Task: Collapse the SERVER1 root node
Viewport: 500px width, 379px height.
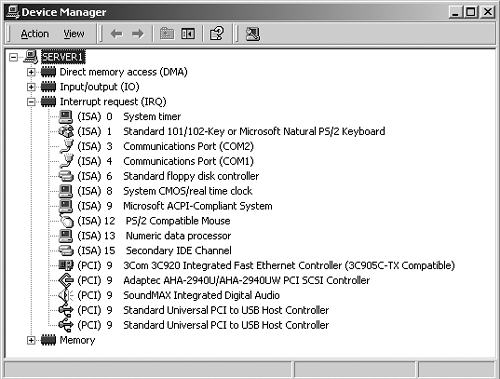Action: click(x=13, y=57)
